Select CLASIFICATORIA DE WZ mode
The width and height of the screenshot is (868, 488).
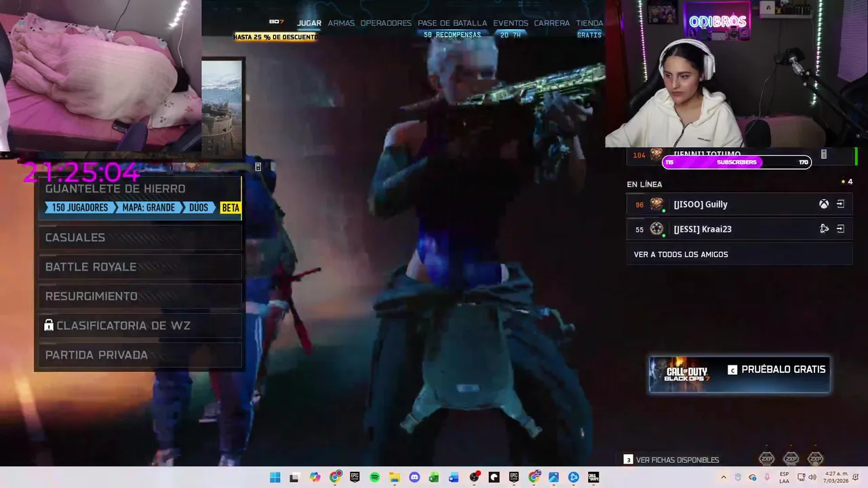[139, 325]
